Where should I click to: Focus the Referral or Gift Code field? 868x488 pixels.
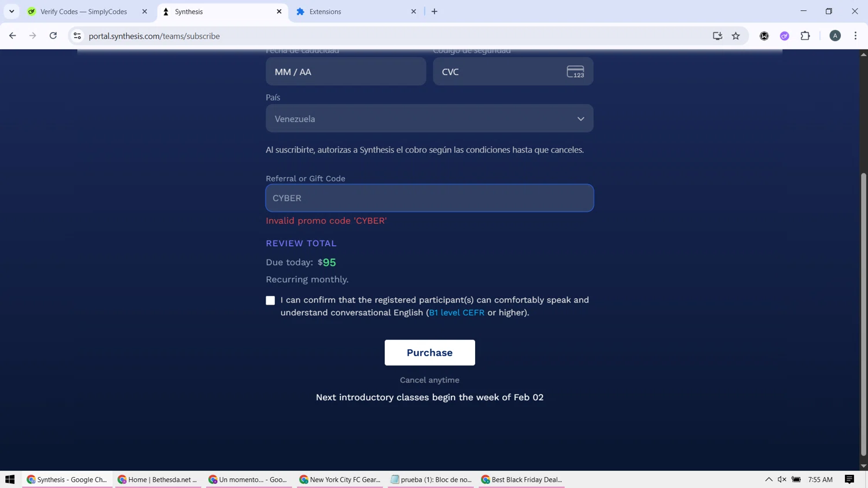(429, 198)
